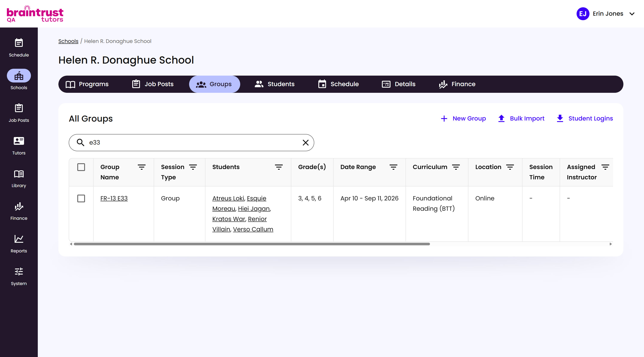Open the Curriculum column filter
The image size is (644, 357).
coord(456,167)
